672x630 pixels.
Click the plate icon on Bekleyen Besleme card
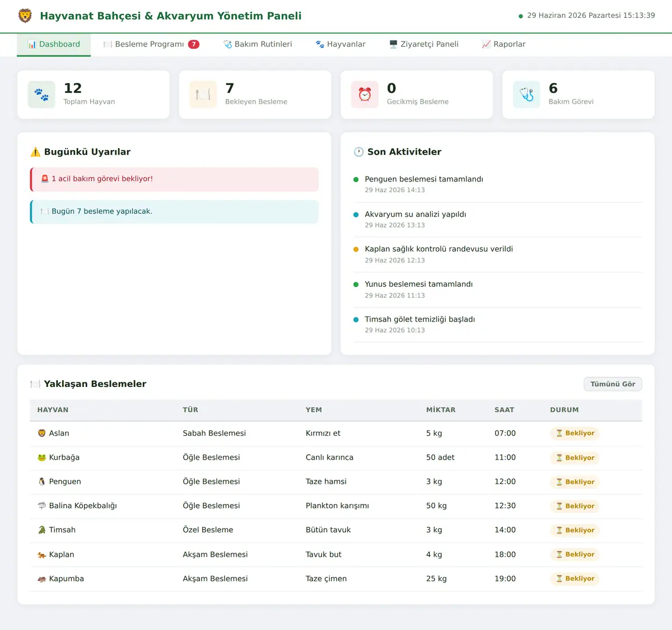click(x=203, y=95)
